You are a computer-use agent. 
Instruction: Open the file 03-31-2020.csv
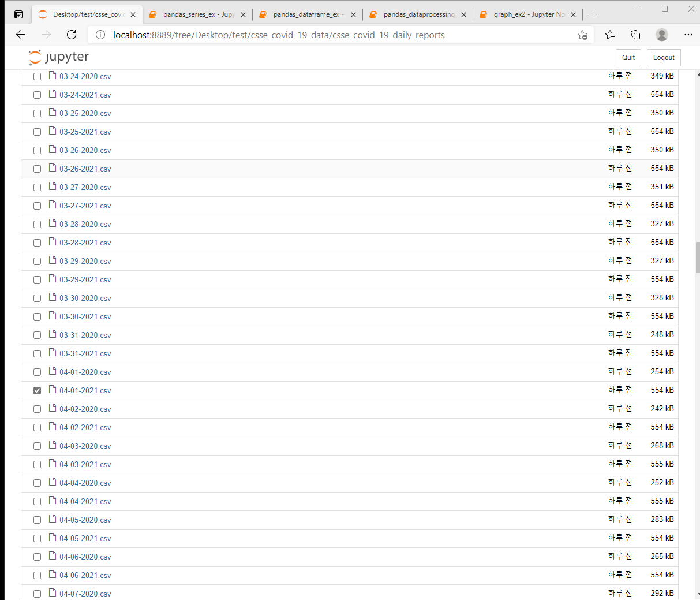coord(85,335)
